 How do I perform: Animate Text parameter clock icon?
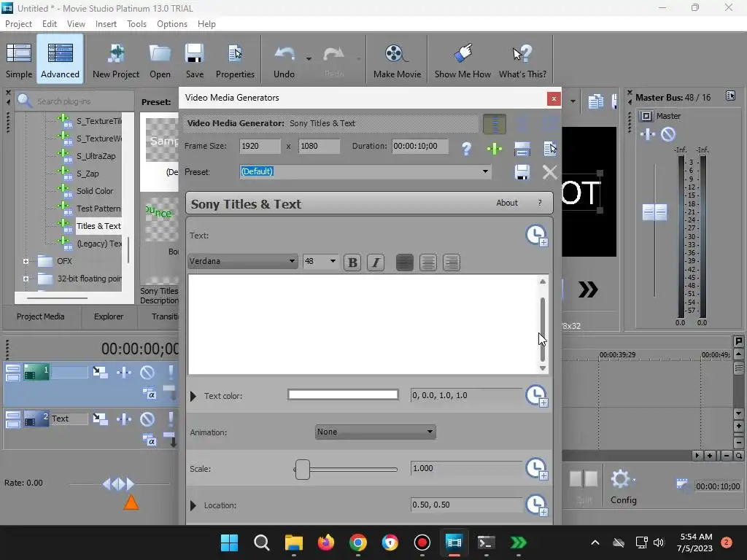pyautogui.click(x=536, y=236)
